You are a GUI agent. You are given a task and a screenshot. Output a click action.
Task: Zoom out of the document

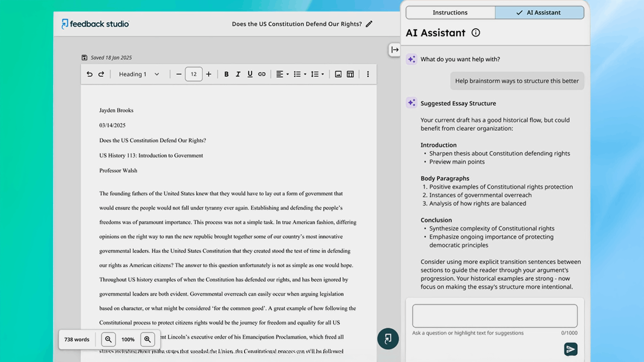click(108, 339)
